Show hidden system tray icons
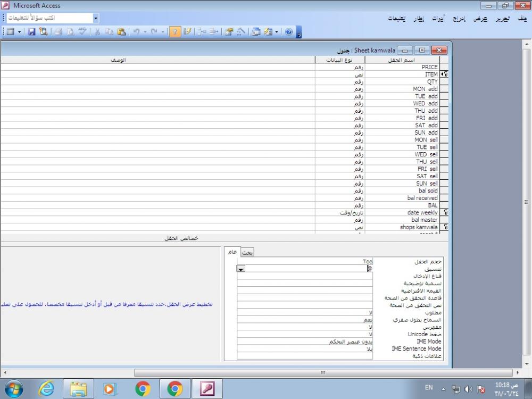This screenshot has height=399, width=532. [x=443, y=389]
